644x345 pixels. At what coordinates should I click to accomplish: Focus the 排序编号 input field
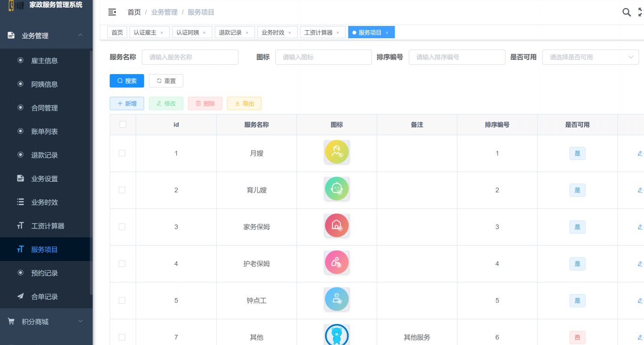(x=457, y=57)
